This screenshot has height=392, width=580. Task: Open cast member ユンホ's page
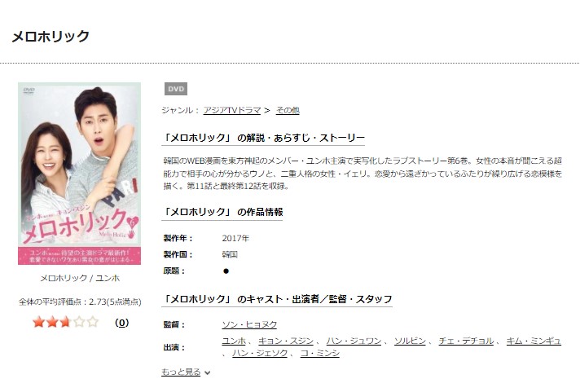click(234, 341)
